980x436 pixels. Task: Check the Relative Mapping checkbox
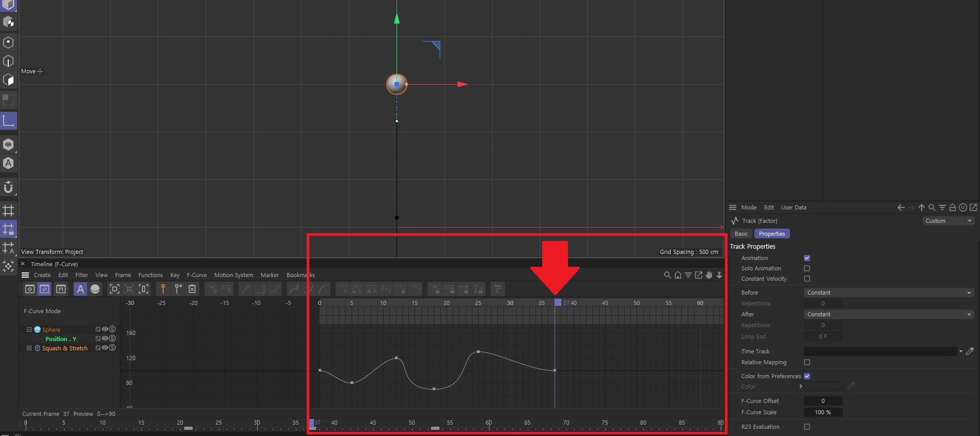(x=807, y=362)
